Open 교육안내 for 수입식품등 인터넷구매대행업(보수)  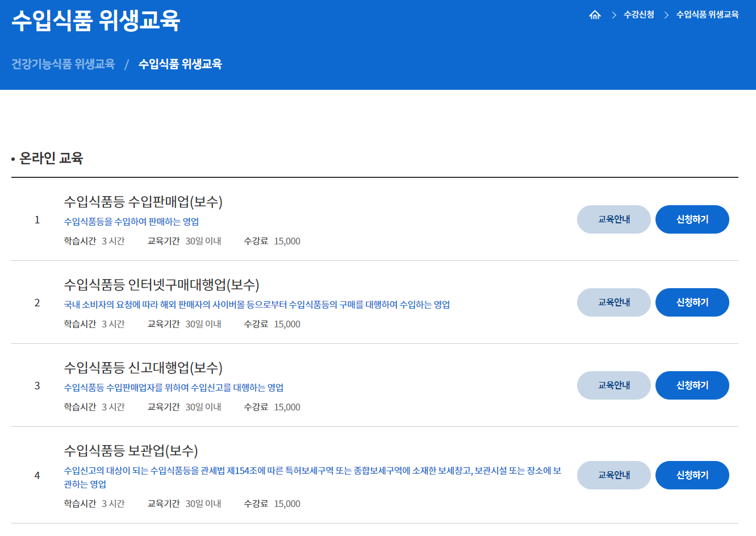tap(613, 302)
